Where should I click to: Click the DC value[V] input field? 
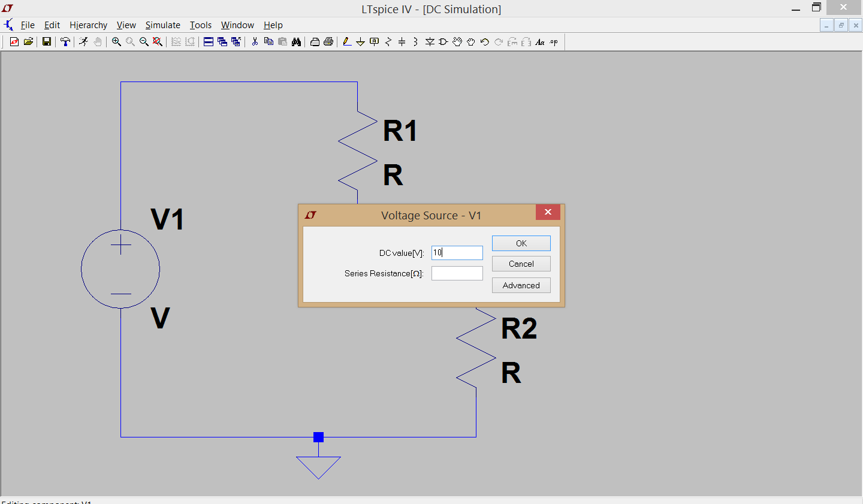coord(457,253)
